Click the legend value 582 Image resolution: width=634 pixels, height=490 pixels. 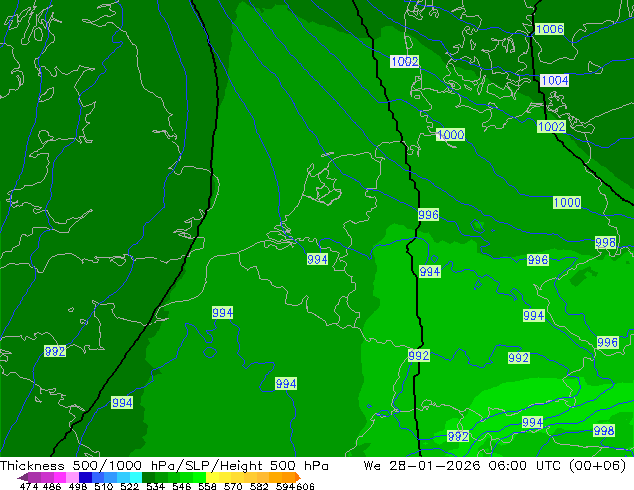point(259,486)
